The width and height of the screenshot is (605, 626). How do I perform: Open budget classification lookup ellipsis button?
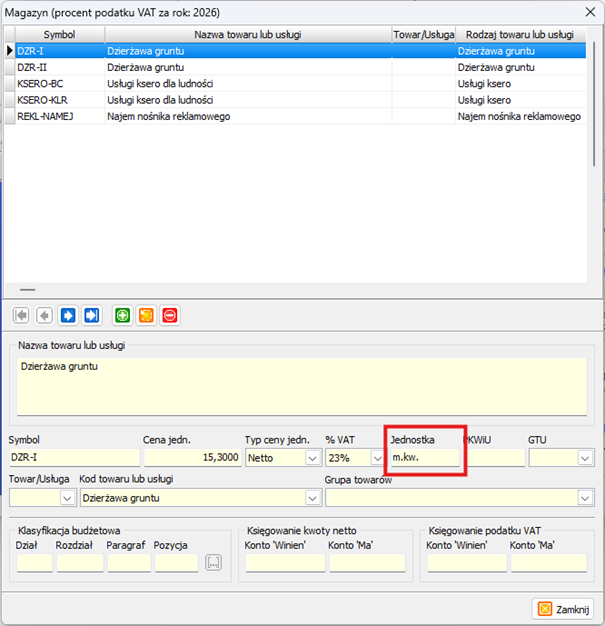coord(212,563)
